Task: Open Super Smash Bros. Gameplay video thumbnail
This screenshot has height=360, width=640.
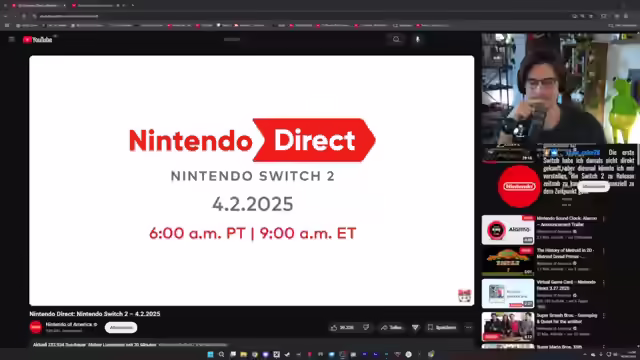Action: click(x=508, y=327)
